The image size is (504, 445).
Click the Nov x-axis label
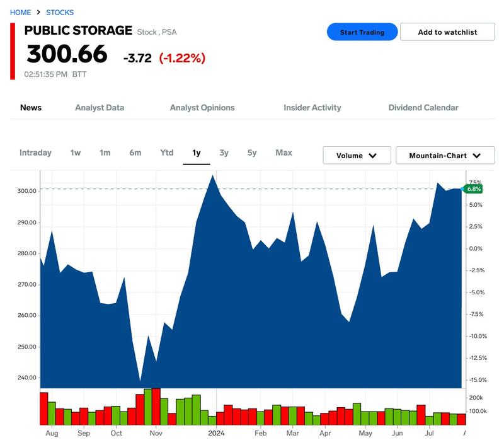tap(156, 433)
